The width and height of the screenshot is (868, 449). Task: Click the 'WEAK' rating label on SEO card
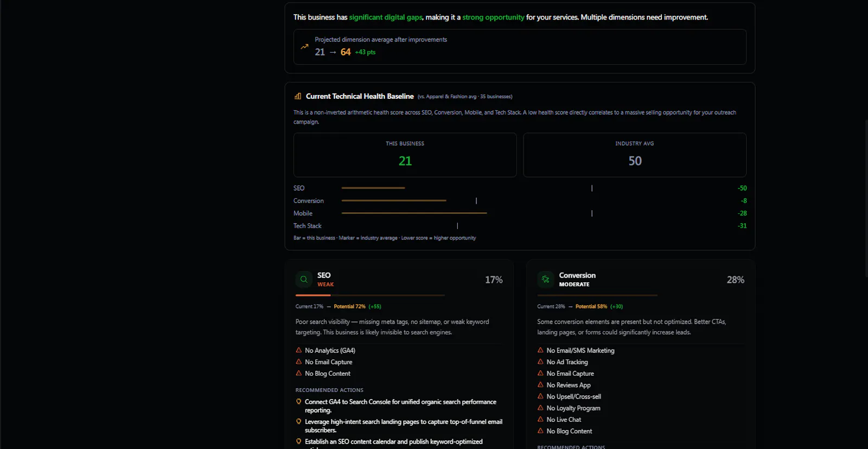[325, 284]
